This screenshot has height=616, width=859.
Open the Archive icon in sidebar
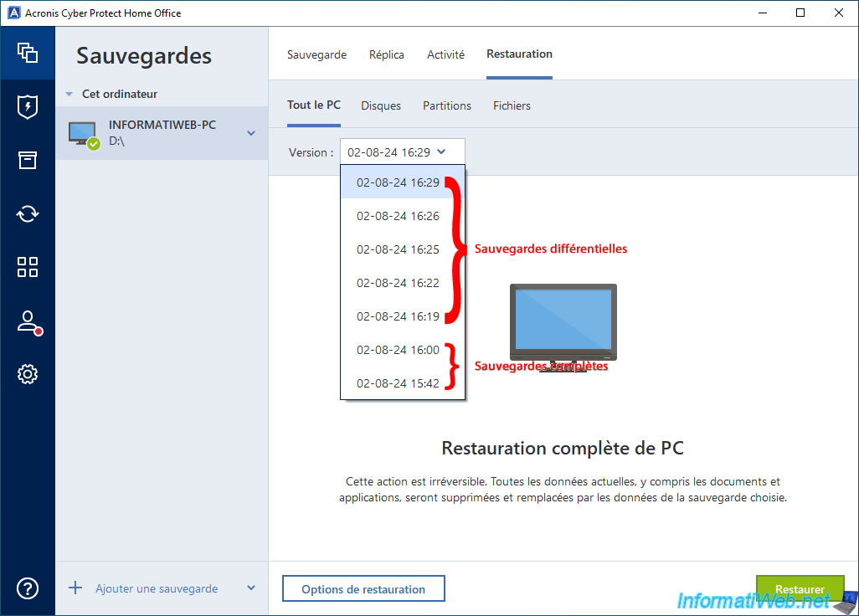click(x=28, y=160)
